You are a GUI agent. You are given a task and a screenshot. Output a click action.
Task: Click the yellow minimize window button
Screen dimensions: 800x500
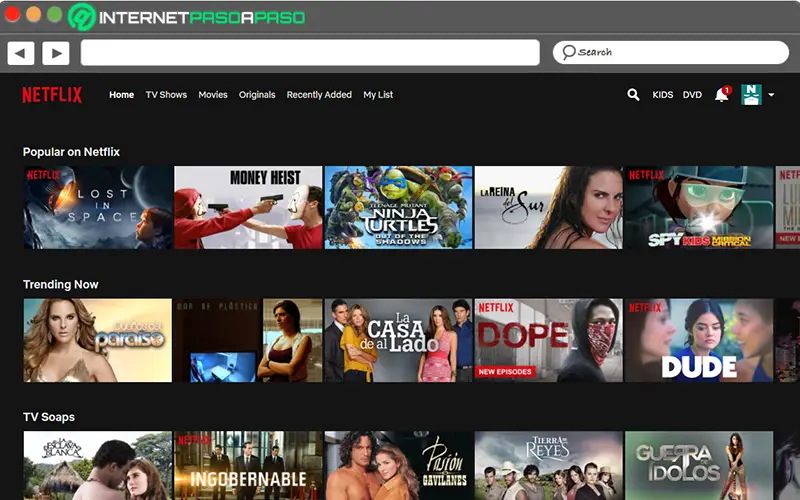tap(34, 14)
